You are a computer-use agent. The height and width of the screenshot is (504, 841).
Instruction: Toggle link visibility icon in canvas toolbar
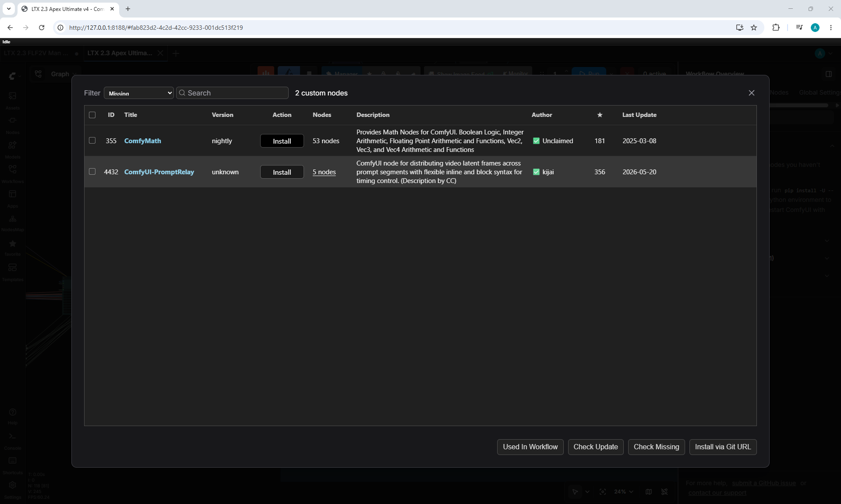pyautogui.click(x=664, y=492)
